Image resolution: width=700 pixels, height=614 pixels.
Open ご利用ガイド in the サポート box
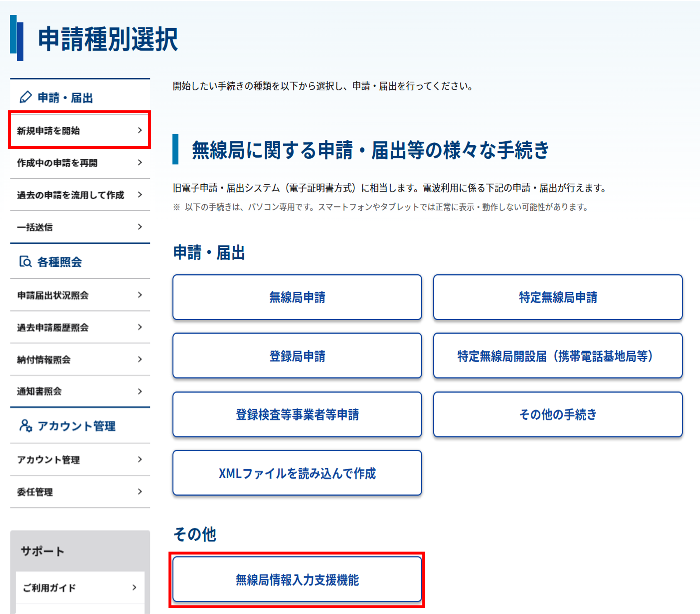[80, 588]
